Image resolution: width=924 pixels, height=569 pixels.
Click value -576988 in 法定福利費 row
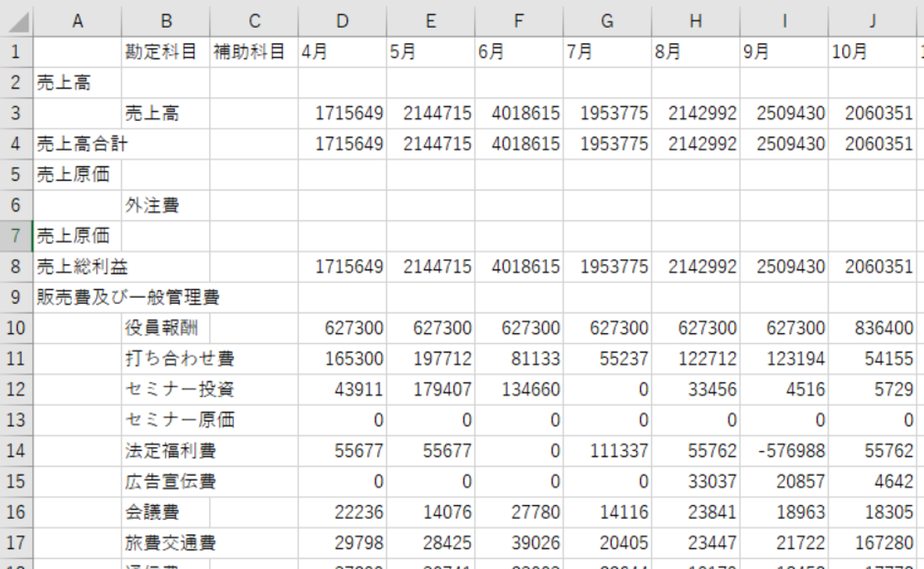[x=784, y=450]
